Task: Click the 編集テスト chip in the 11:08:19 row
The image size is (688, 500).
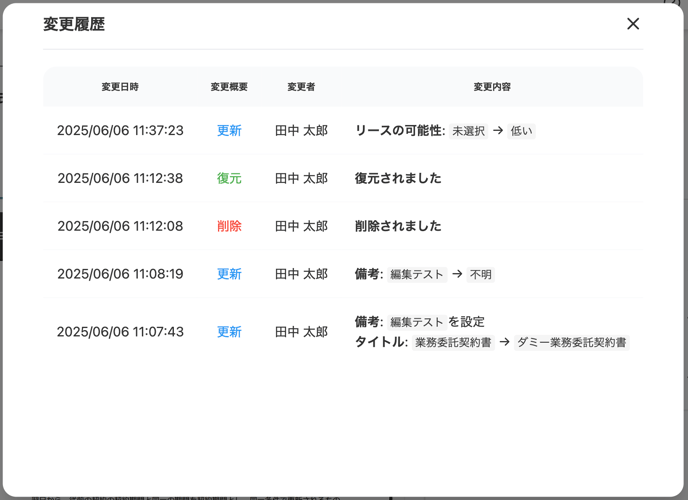Action: click(x=417, y=275)
